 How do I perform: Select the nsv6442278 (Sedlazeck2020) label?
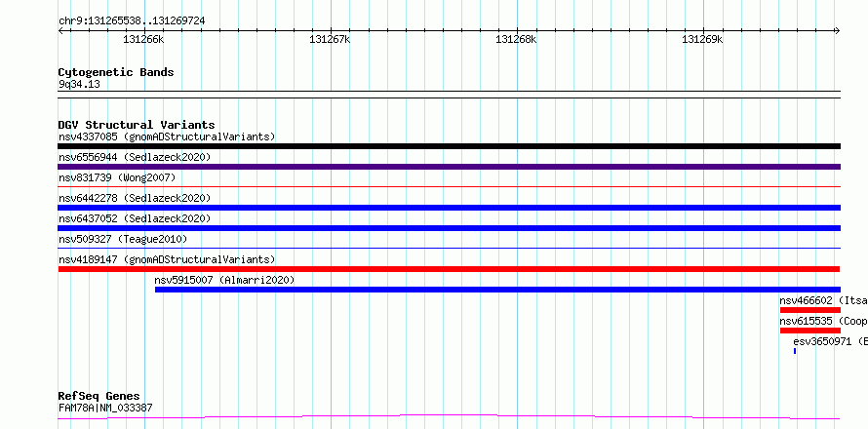click(135, 198)
